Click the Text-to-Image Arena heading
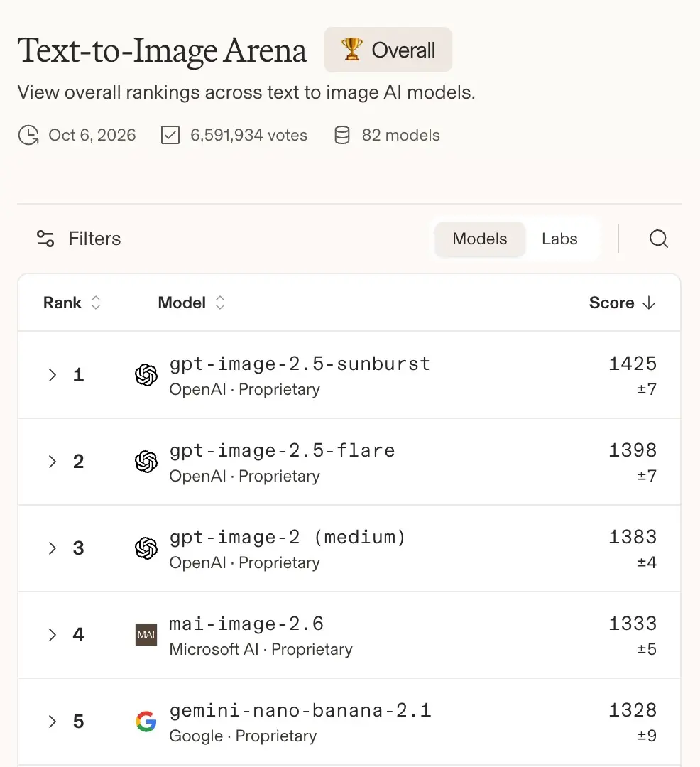 tap(163, 51)
